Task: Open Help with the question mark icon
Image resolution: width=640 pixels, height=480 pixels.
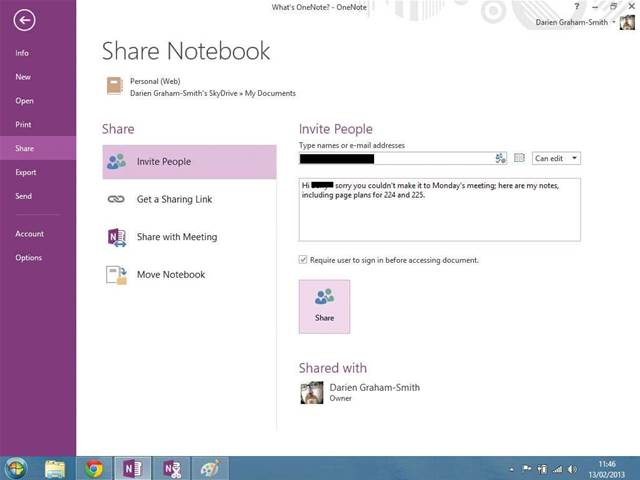Action: point(577,7)
